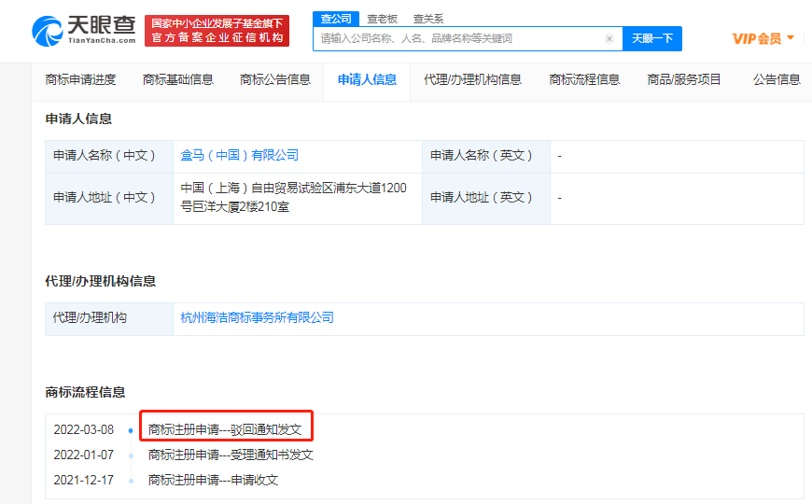Select the 商标流程信息 section heading
The image size is (812, 504).
pyautogui.click(x=86, y=392)
